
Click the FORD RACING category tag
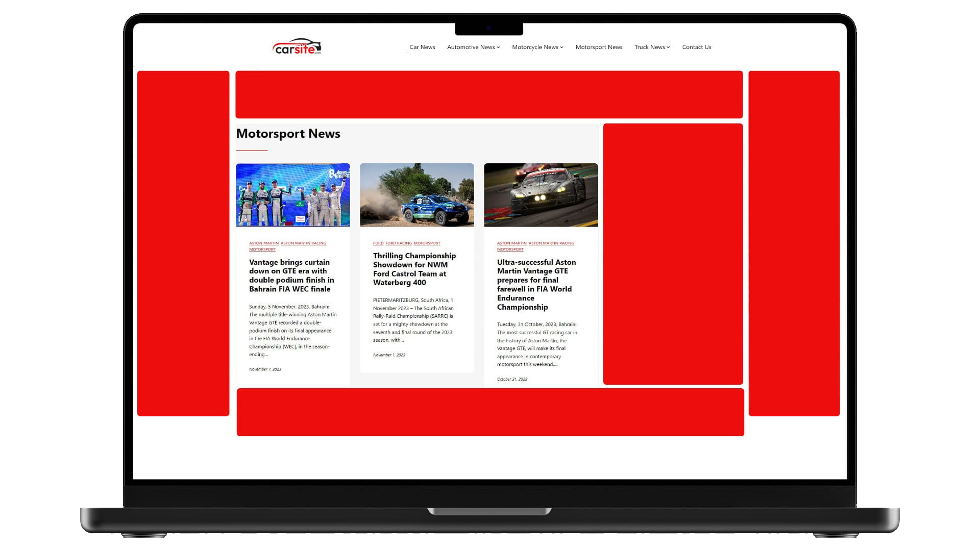399,243
